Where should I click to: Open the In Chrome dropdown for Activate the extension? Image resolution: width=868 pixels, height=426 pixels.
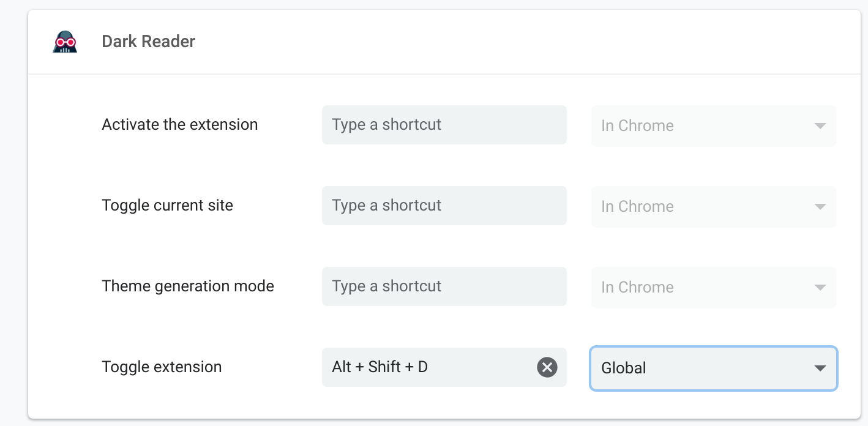click(x=713, y=126)
